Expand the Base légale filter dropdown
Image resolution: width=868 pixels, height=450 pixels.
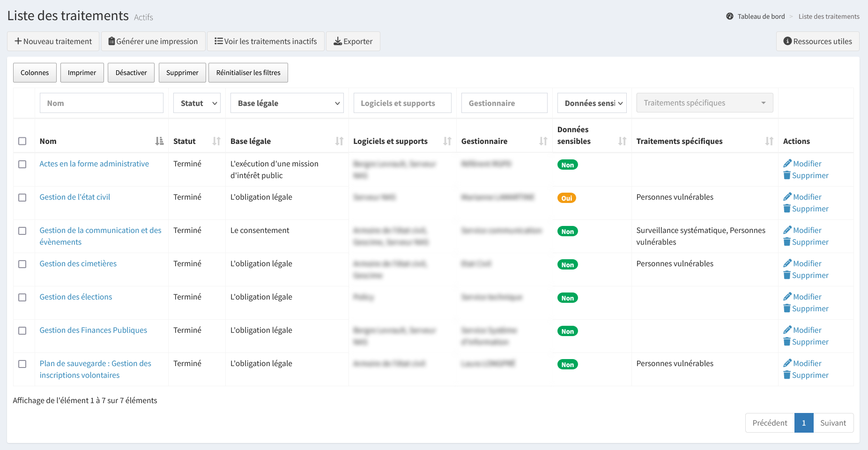(x=287, y=103)
